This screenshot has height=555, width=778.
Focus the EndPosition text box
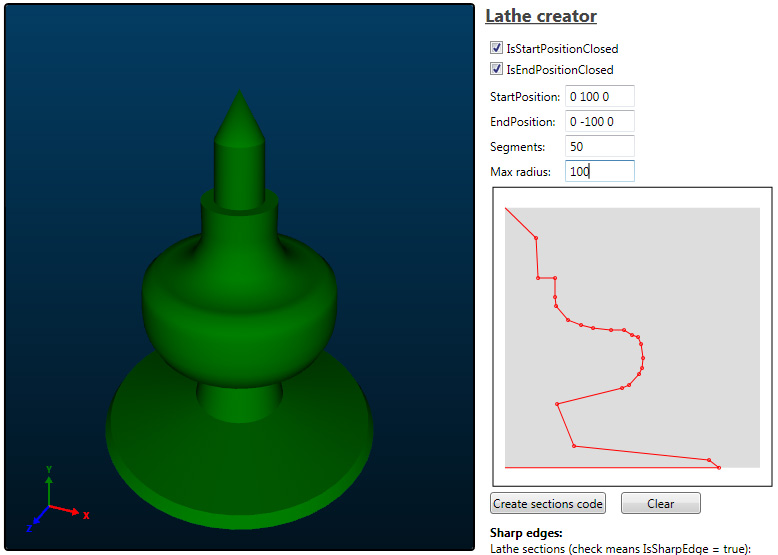(599, 122)
